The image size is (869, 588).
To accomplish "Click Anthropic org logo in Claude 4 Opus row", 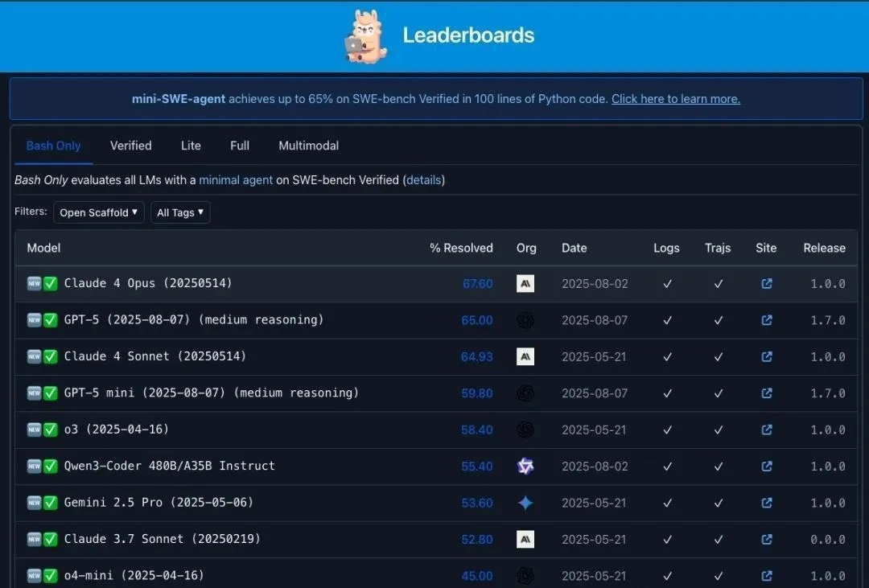I will [525, 284].
